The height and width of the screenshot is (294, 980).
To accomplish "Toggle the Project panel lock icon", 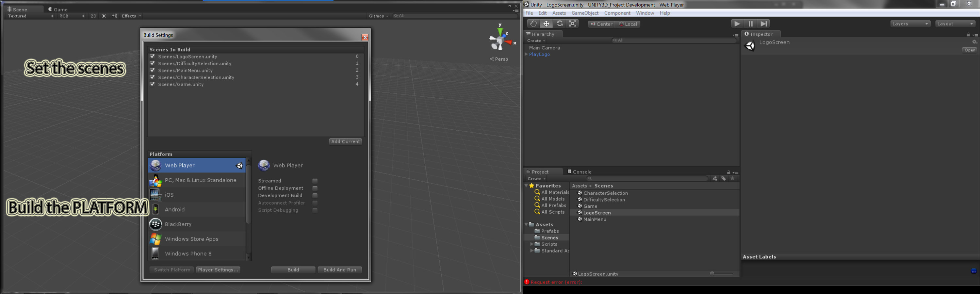I will tap(728, 172).
